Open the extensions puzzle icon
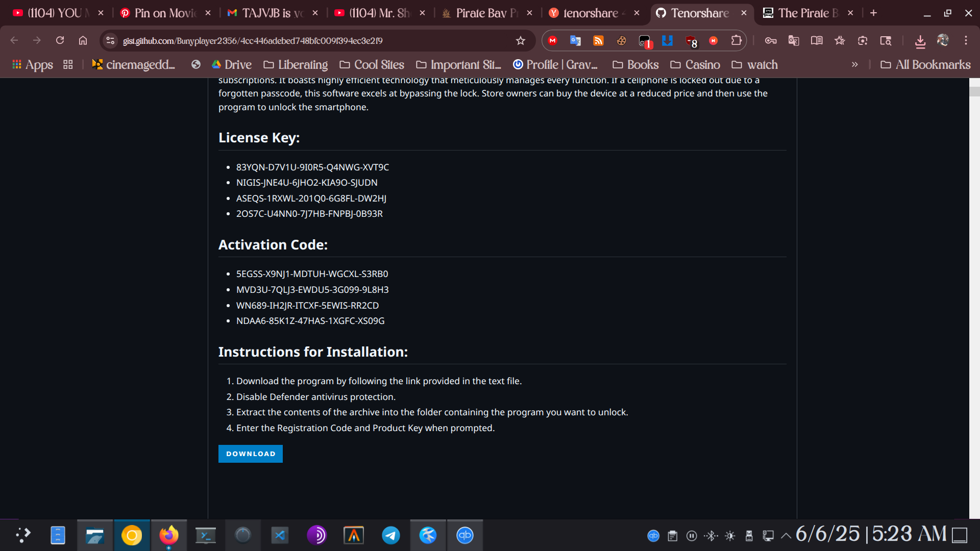980x551 pixels. point(736,40)
